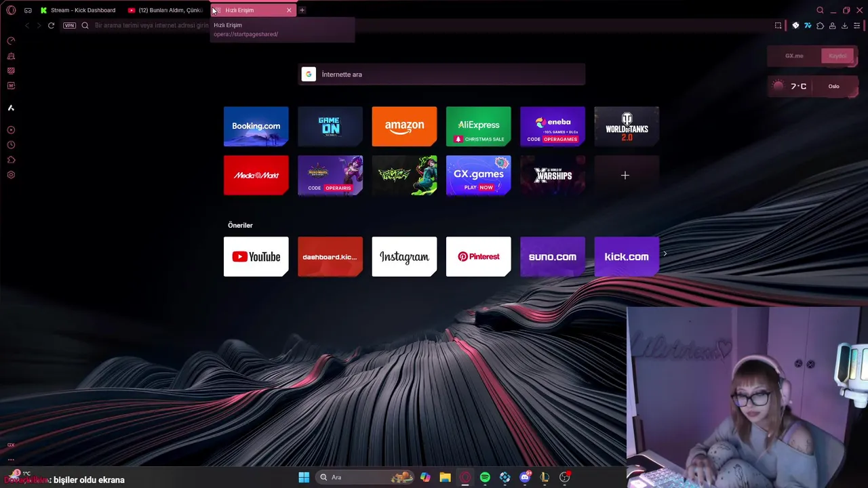Open Discord from the taskbar
Screen dimensions: 868x488
click(x=525, y=477)
